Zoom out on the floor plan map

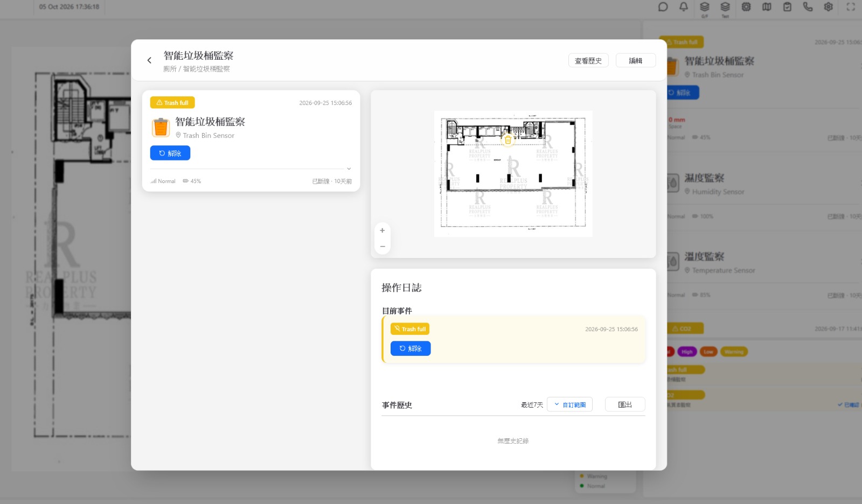[x=383, y=247]
